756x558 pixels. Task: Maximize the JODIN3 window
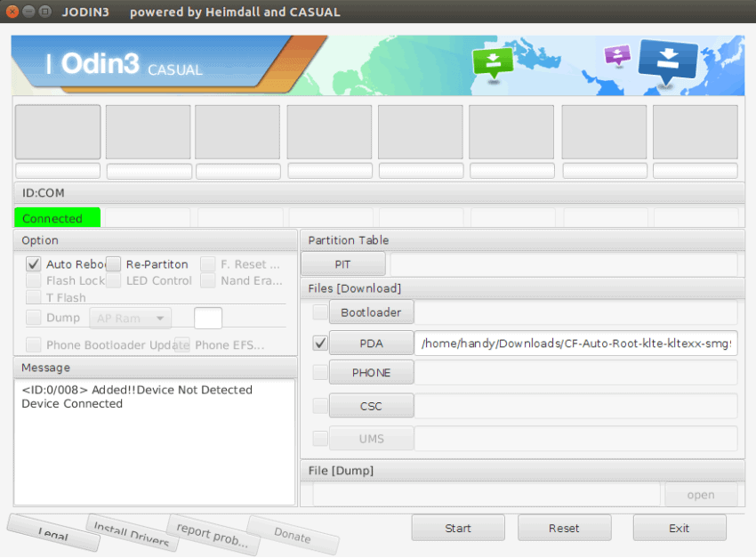pos(45,12)
